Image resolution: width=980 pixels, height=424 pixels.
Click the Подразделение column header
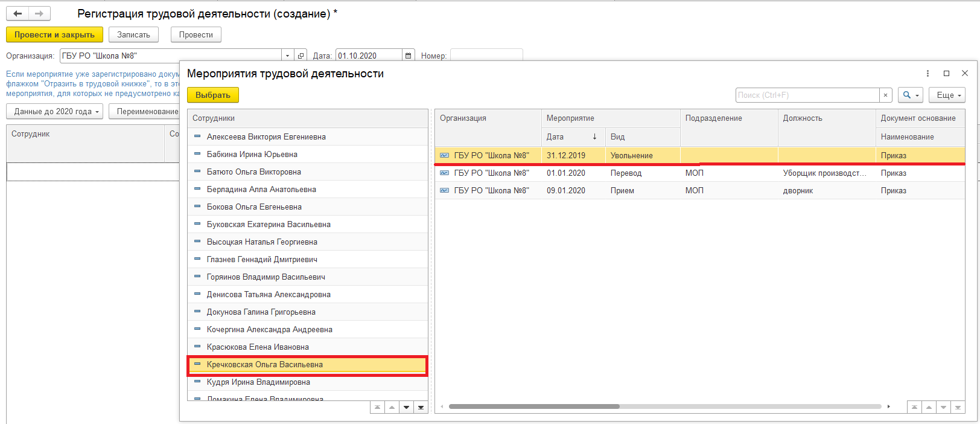click(x=729, y=127)
